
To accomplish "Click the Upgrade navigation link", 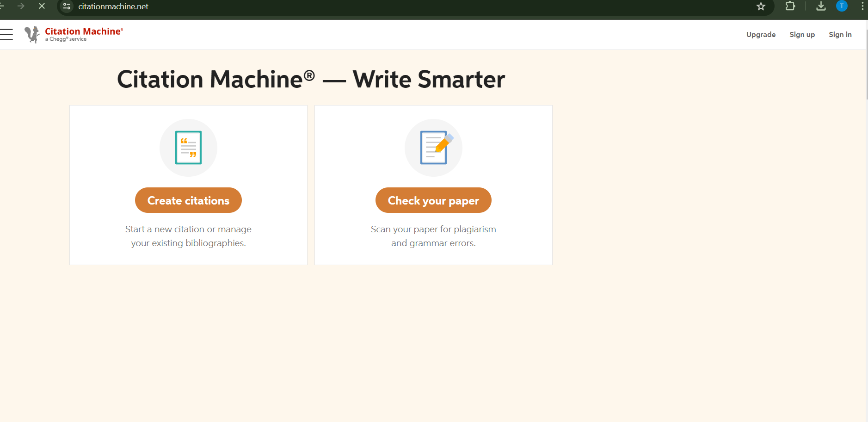I will pyautogui.click(x=761, y=35).
